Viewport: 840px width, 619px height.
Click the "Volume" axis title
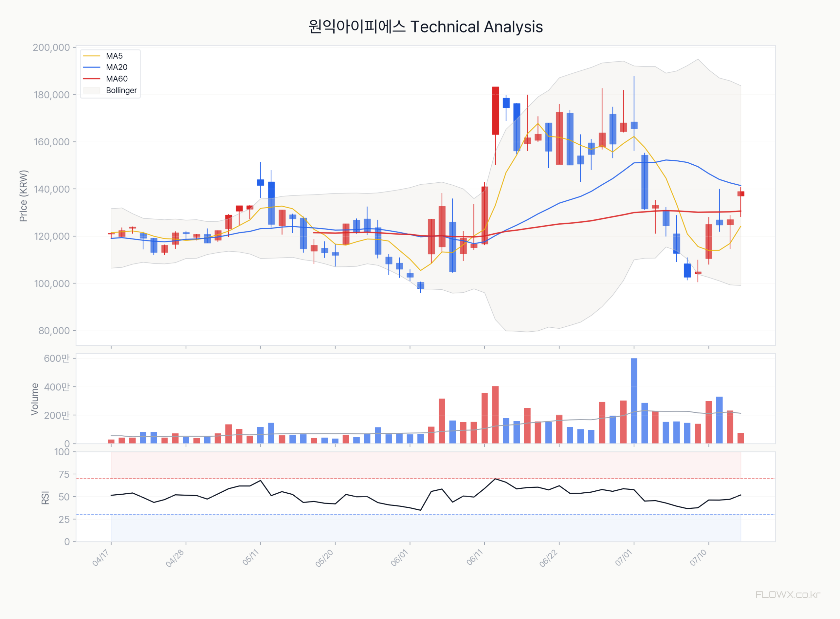(x=34, y=399)
